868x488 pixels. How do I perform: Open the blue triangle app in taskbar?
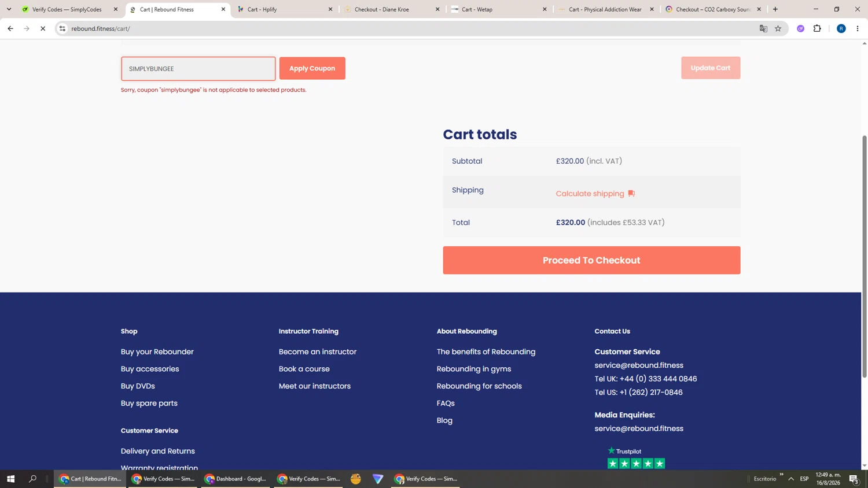click(378, 479)
